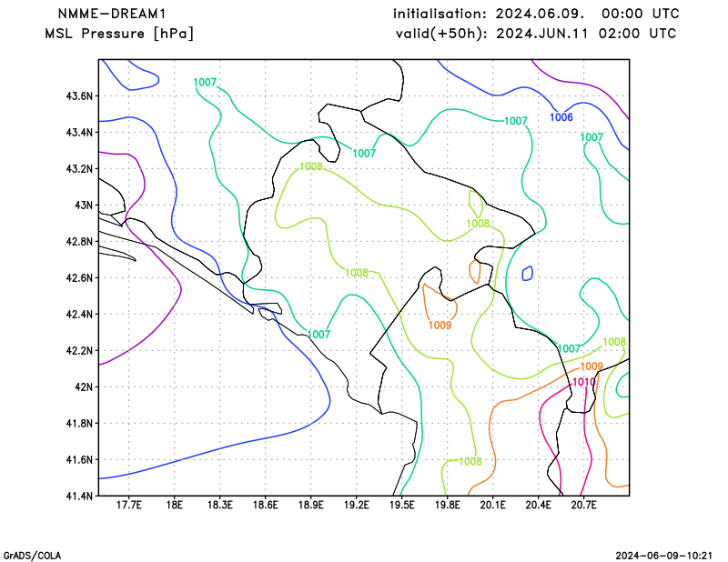The width and height of the screenshot is (728, 562).
Task: Click the 42.2N latitude axis label
Action: coord(79,351)
